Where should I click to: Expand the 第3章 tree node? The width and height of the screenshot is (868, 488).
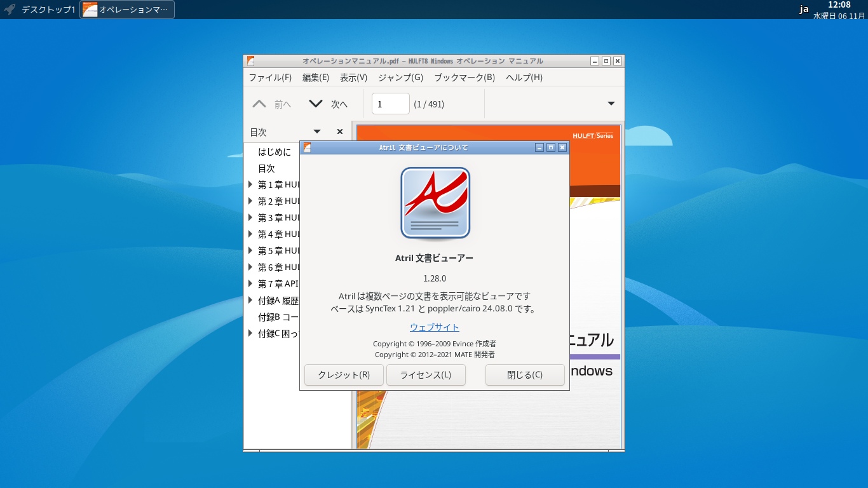250,218
